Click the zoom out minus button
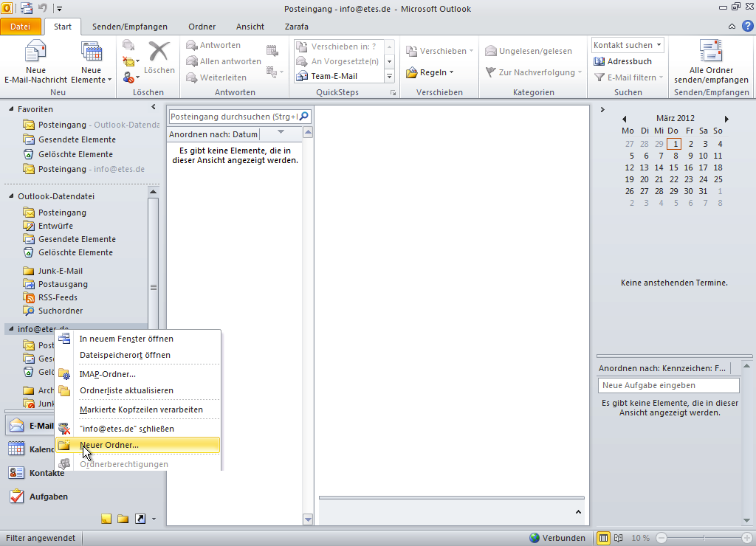The width and height of the screenshot is (756, 546). 661,538
